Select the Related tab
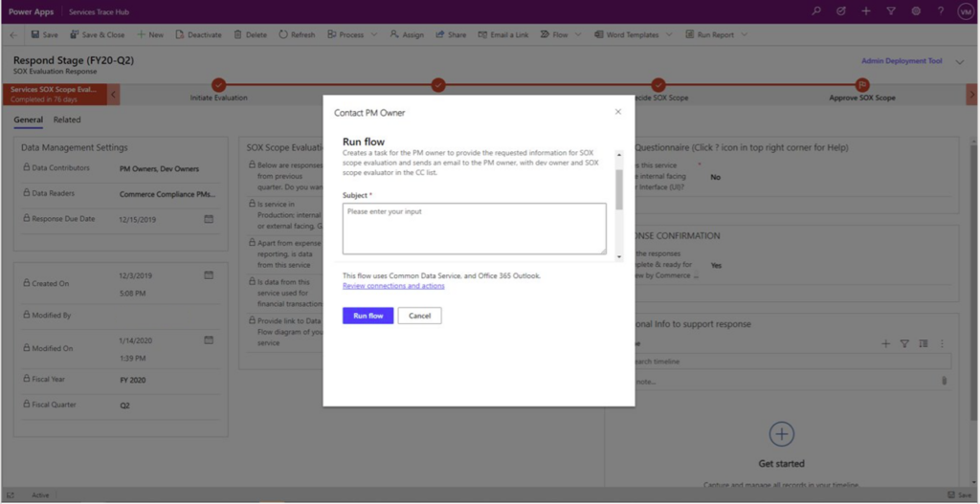Image resolution: width=980 pixels, height=504 pixels. pos(67,120)
